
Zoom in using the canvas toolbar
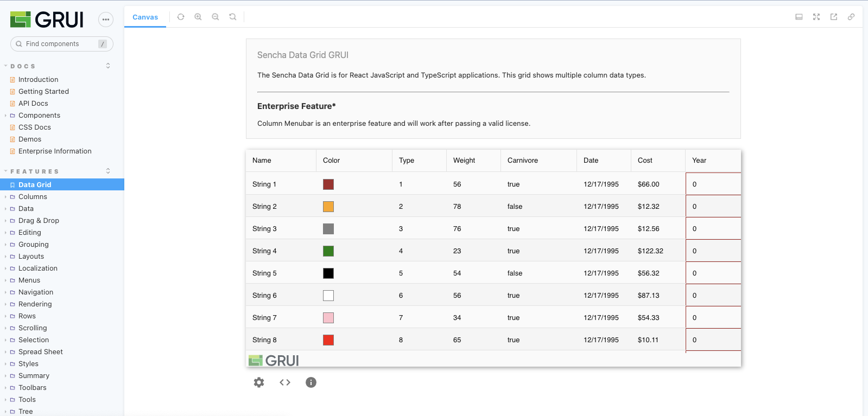click(x=198, y=17)
